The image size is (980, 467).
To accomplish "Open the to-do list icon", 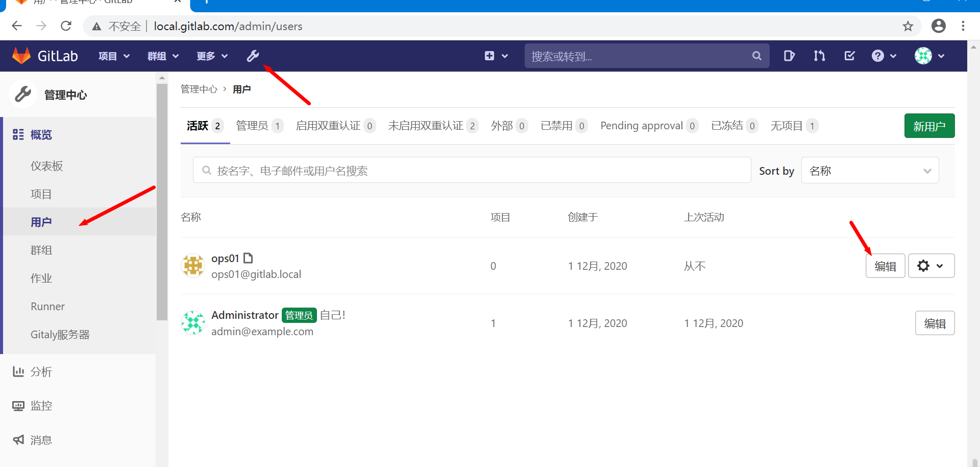I will click(x=850, y=56).
